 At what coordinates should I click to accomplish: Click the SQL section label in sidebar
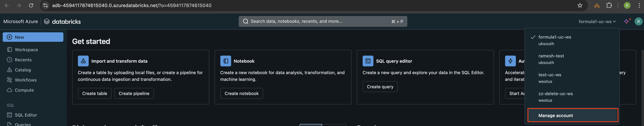click(x=10, y=105)
